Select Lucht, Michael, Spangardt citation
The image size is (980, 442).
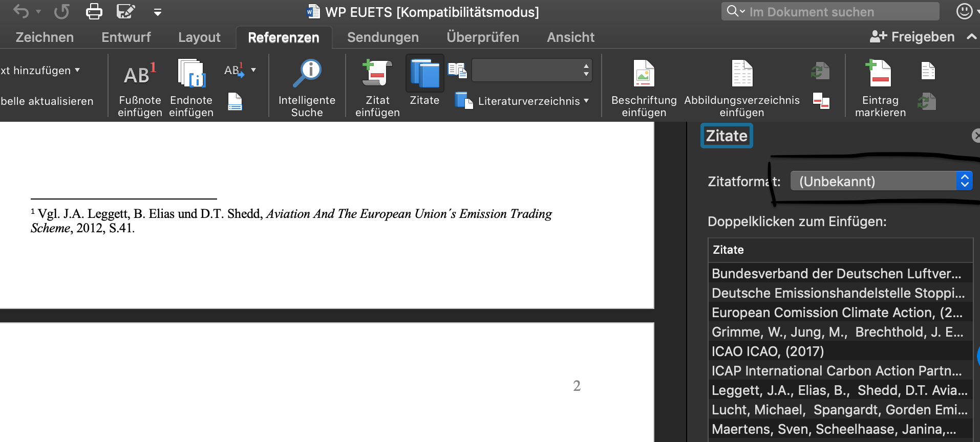(840, 410)
